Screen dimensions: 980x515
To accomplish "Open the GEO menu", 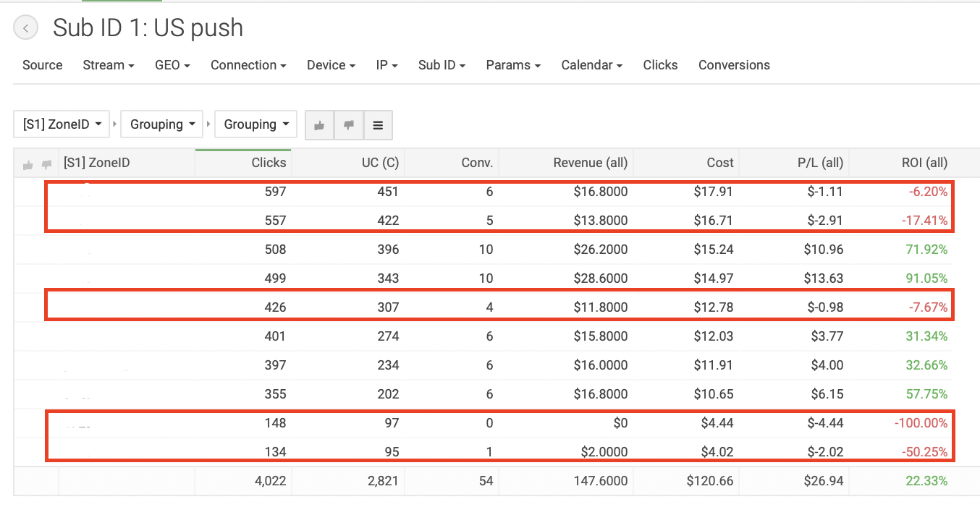I will 172,65.
